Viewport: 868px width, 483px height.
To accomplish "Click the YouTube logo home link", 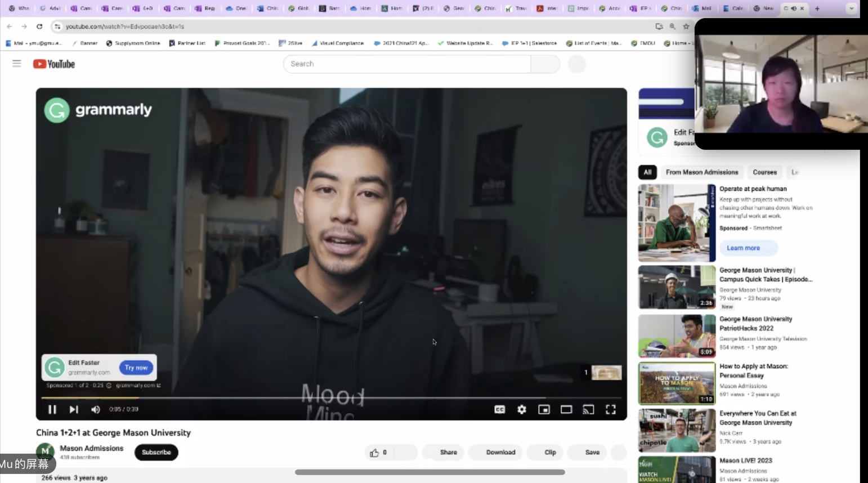I will click(x=54, y=64).
